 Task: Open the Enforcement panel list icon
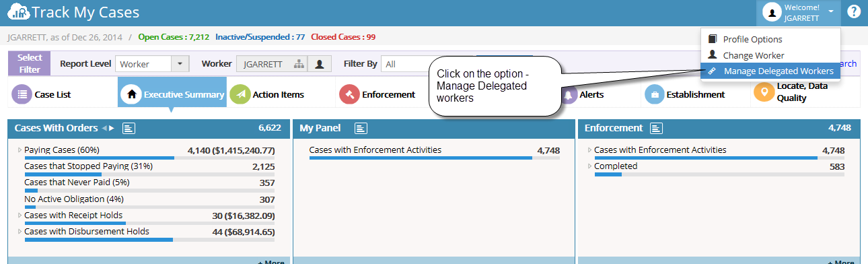pyautogui.click(x=657, y=128)
